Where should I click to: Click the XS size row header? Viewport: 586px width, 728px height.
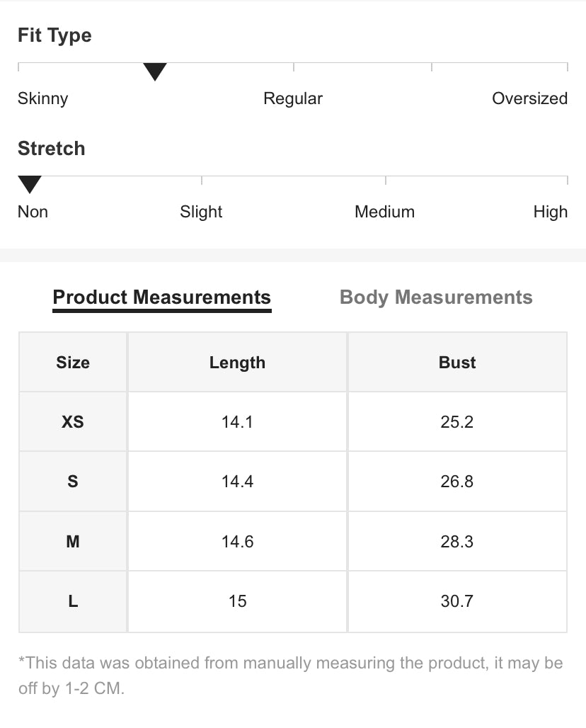(x=73, y=422)
